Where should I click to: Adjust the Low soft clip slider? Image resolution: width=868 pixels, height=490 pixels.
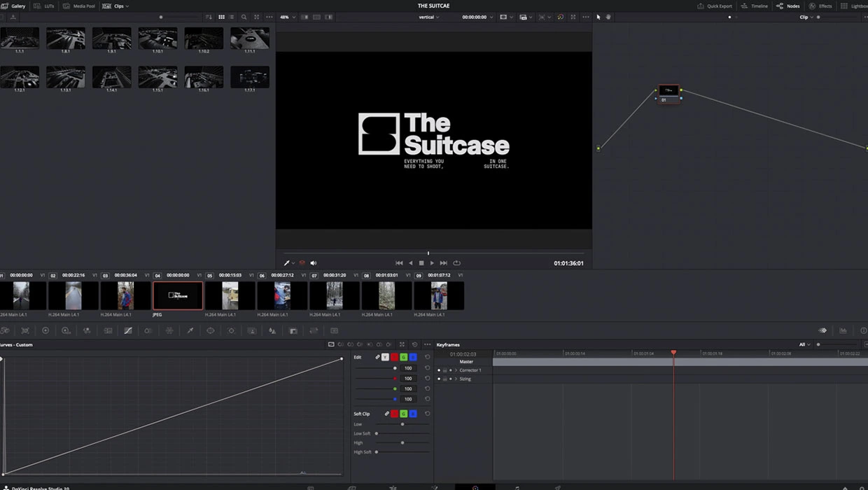[402, 424]
